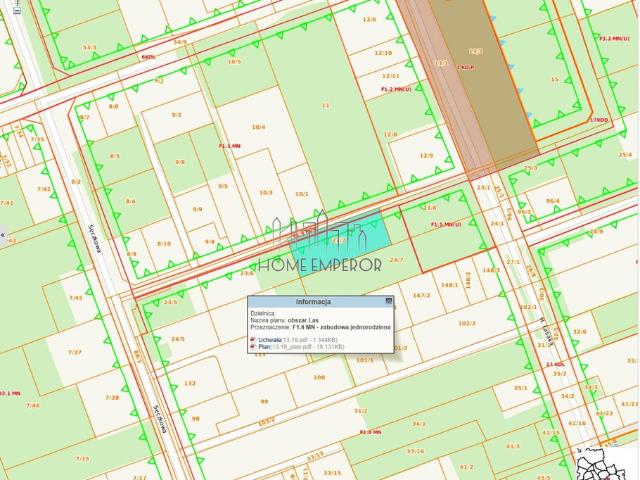Select parcel labeled 9/2
640x480 pixels.
[177, 115]
